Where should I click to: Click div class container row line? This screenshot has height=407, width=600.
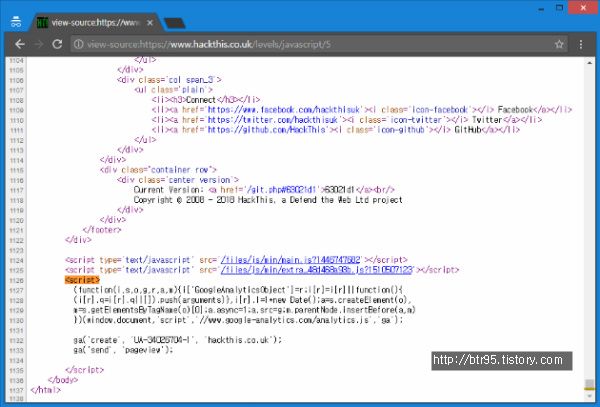tap(158, 170)
